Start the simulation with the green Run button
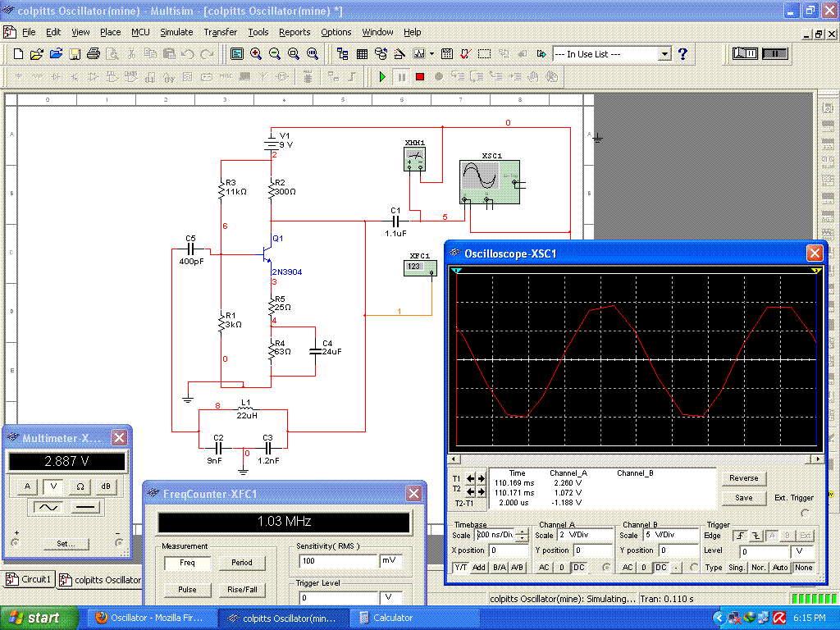 click(382, 76)
